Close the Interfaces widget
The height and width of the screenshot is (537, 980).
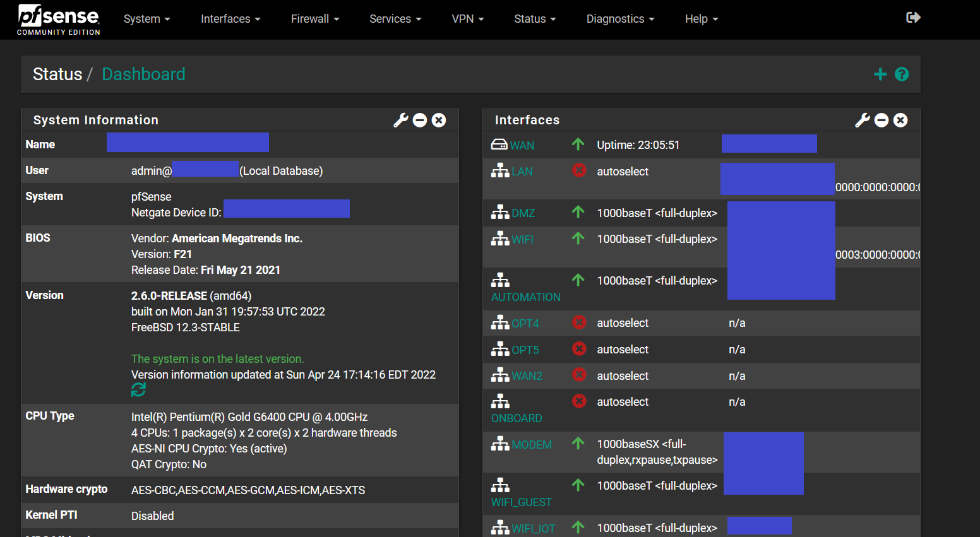click(900, 120)
